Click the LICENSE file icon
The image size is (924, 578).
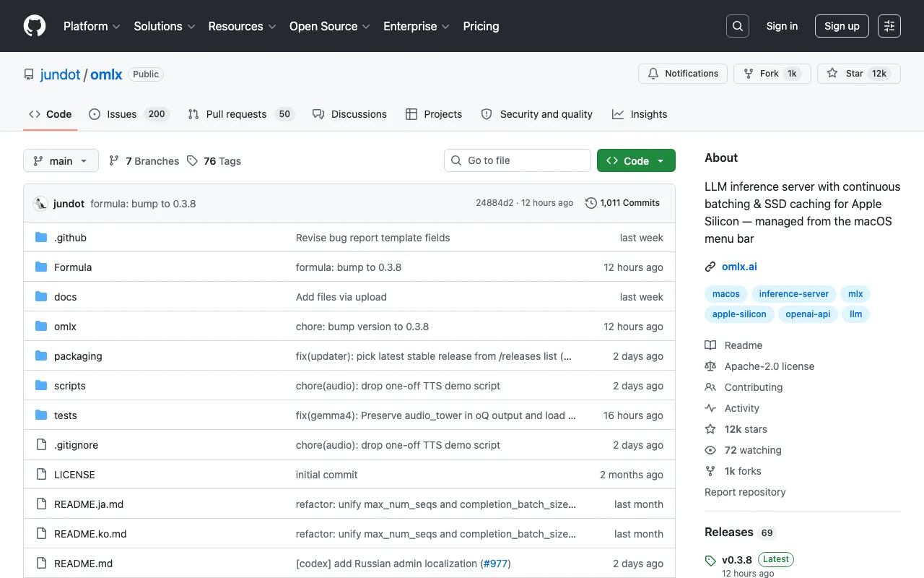(x=41, y=475)
